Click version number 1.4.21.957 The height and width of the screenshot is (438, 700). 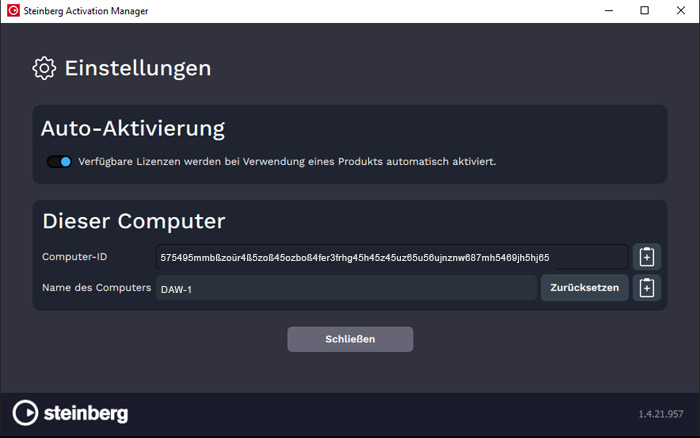coord(661,414)
